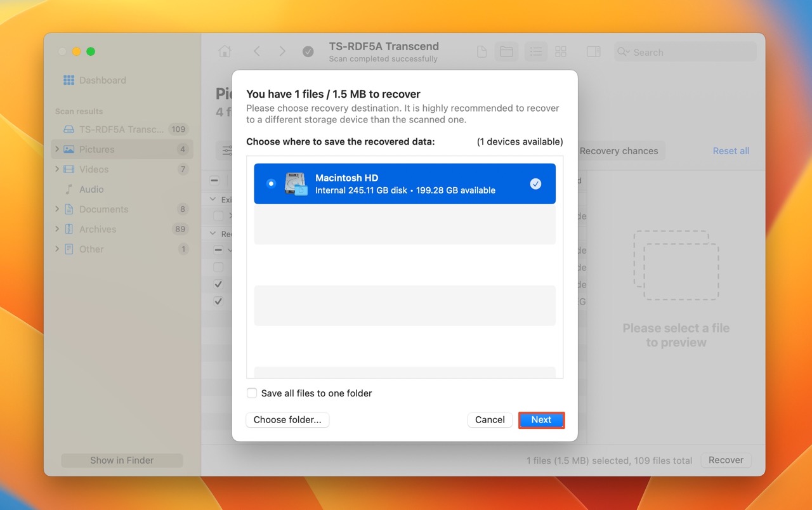The width and height of the screenshot is (812, 510).
Task: Uncheck the last checked file checkbox
Action: point(218,301)
